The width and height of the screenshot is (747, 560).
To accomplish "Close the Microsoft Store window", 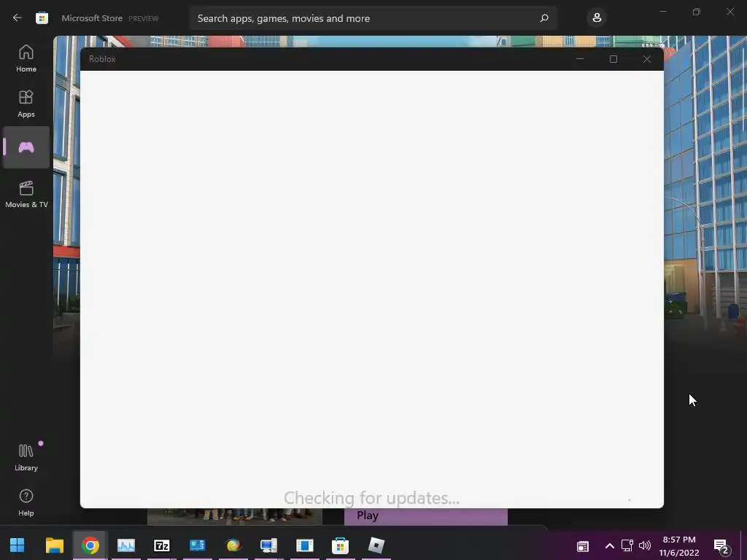I will 729,12.
